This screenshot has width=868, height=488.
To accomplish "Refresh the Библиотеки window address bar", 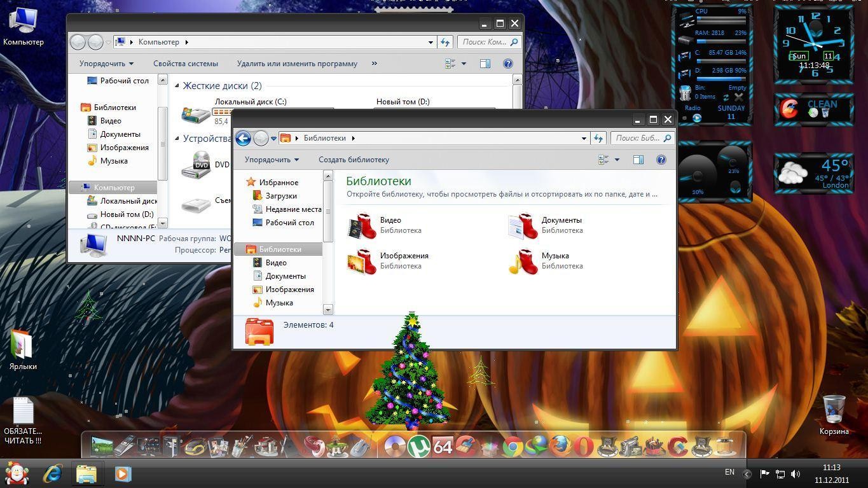I will coord(598,138).
